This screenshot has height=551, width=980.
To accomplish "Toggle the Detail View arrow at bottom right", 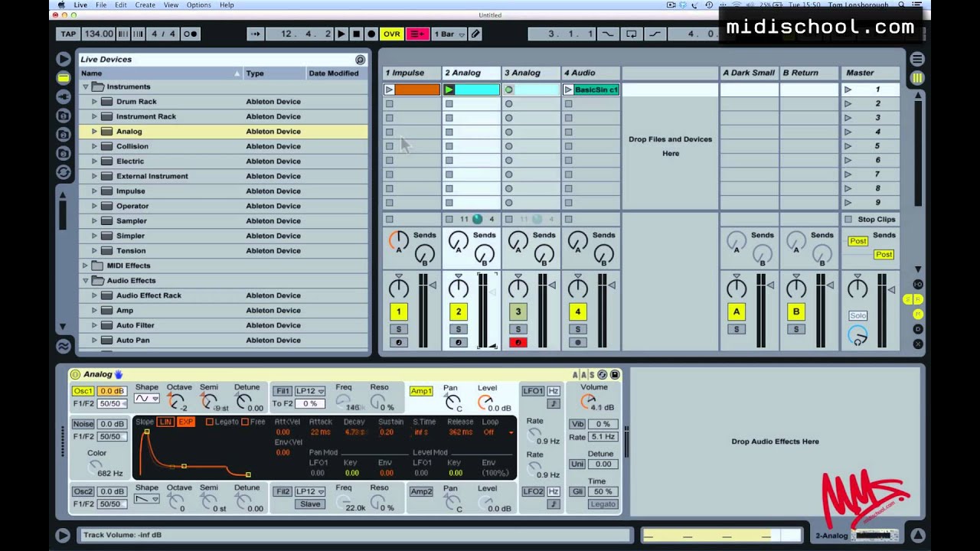I will click(x=917, y=536).
